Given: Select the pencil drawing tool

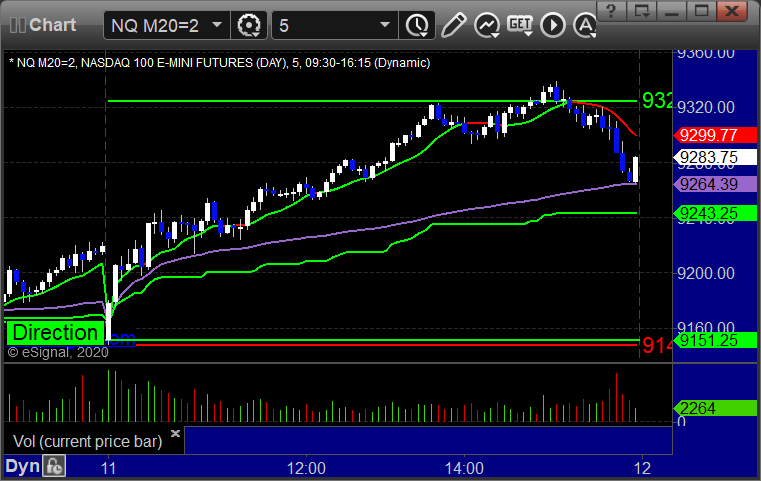Looking at the screenshot, I should coord(453,25).
